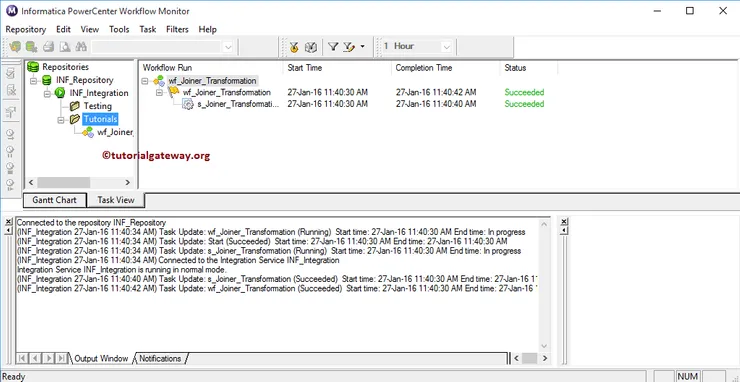Click the flag icon of wf_Joiner_Transformation run
This screenshot has width=740, height=382.
(x=174, y=92)
